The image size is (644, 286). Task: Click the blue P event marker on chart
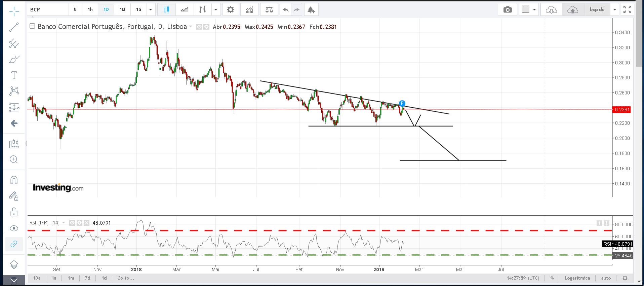[402, 103]
